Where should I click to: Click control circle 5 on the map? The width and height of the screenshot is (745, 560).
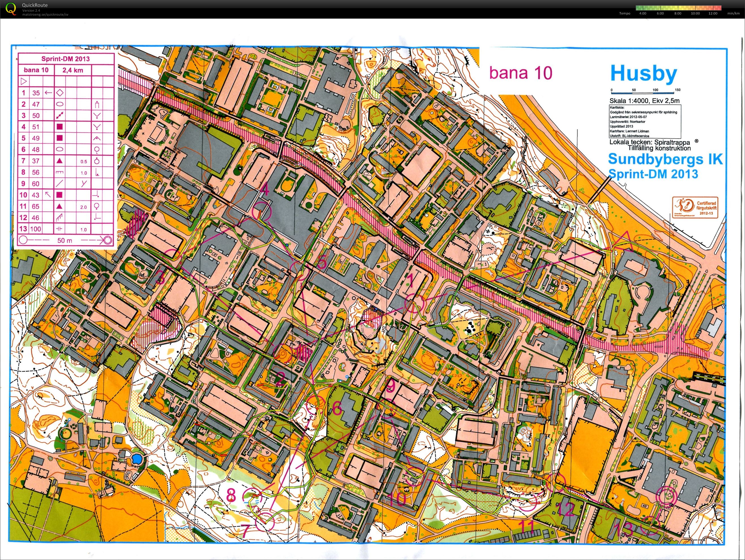300,271
